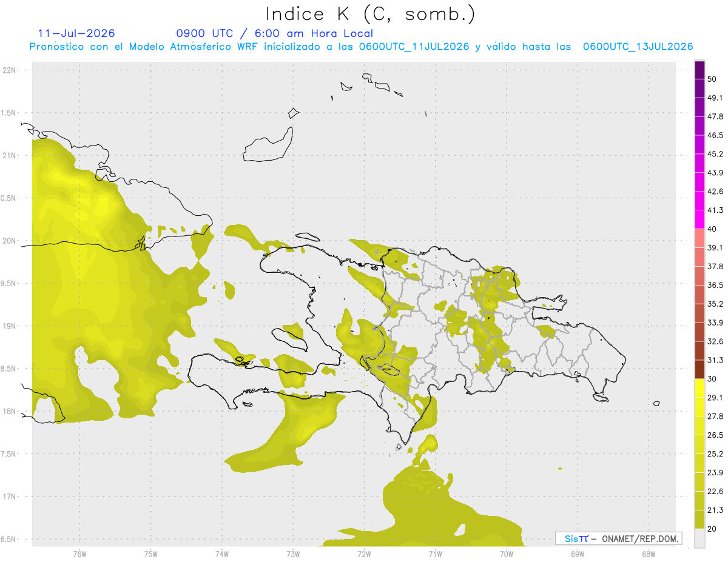Click the colorbar value "30"
728x562 pixels.
click(712, 379)
